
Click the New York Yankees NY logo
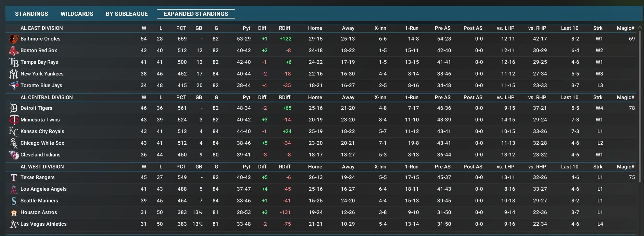click(14, 74)
